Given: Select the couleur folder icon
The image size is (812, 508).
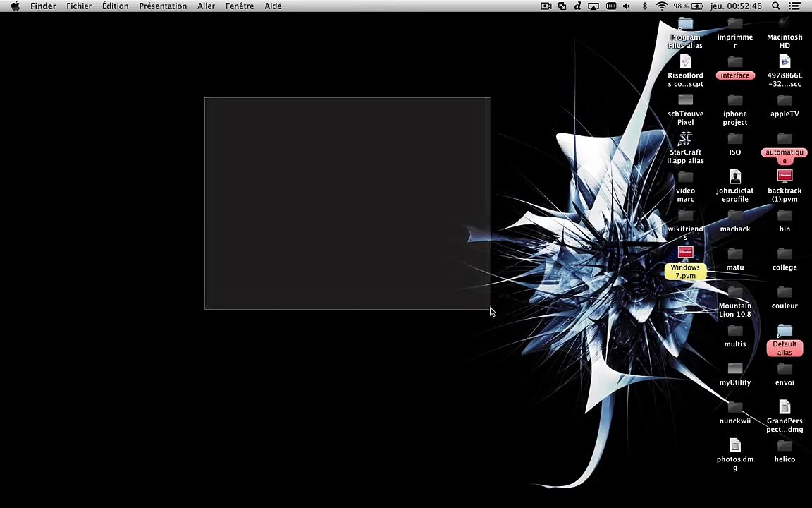Looking at the screenshot, I should pos(785,292).
